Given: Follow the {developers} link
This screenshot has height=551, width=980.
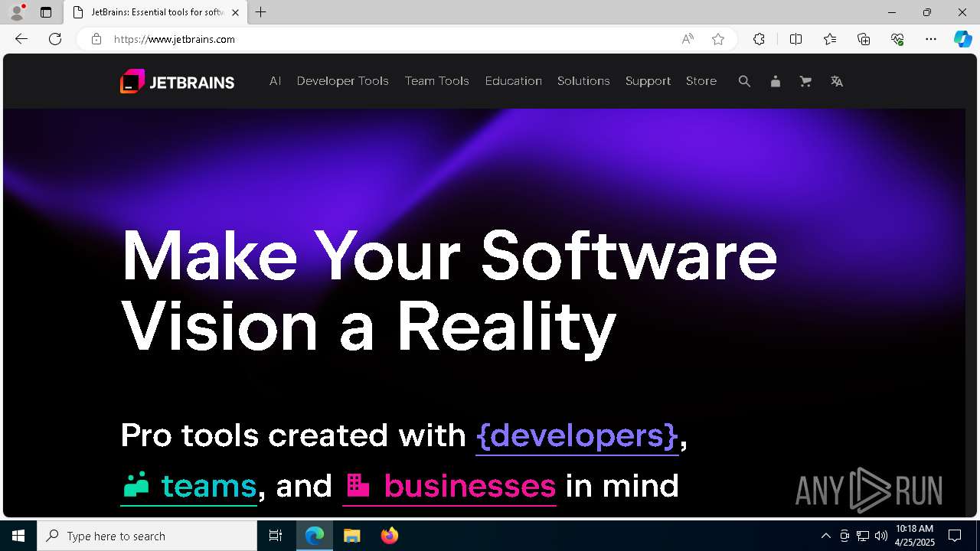Looking at the screenshot, I should (577, 436).
